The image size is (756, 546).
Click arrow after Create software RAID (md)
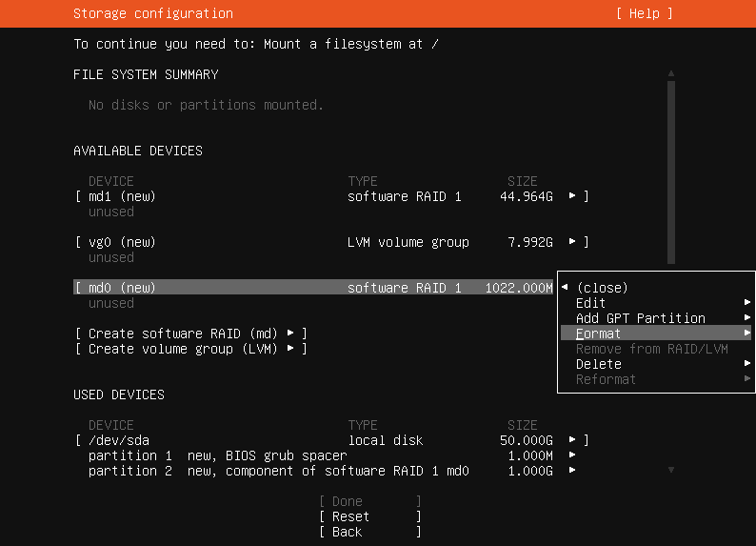tap(290, 333)
